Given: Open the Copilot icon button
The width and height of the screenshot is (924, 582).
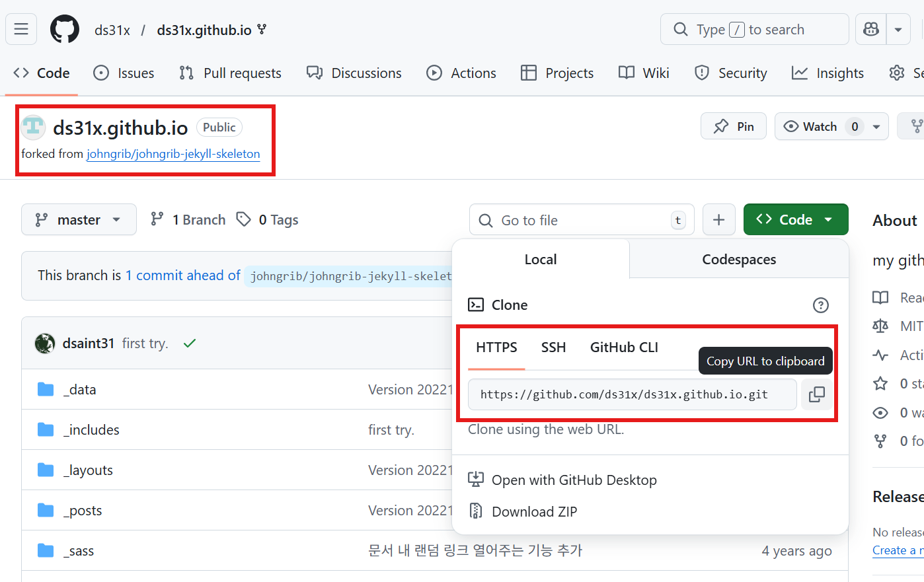Looking at the screenshot, I should coord(871,29).
